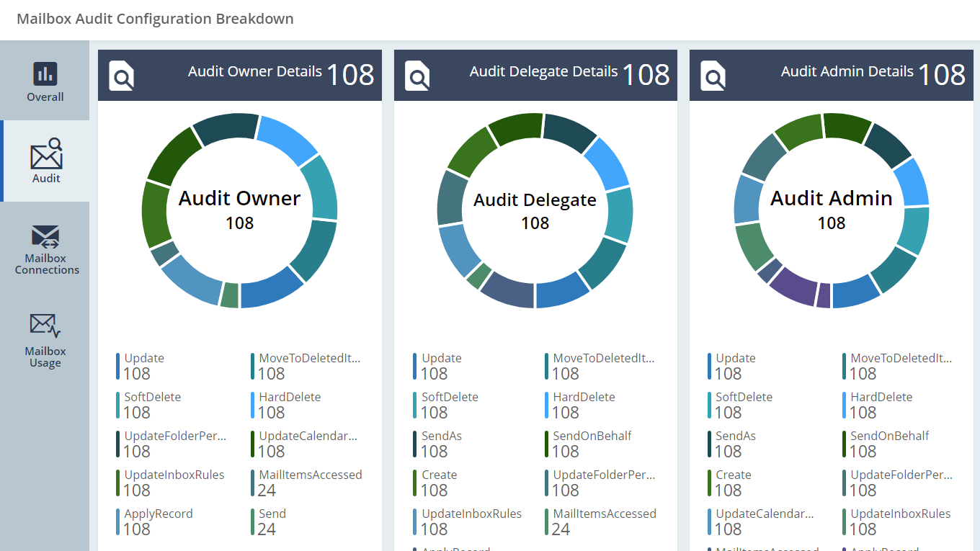The image size is (980, 551).
Task: Toggle the MailItemsAccessed legend entry under Audit Owner
Action: (x=310, y=474)
